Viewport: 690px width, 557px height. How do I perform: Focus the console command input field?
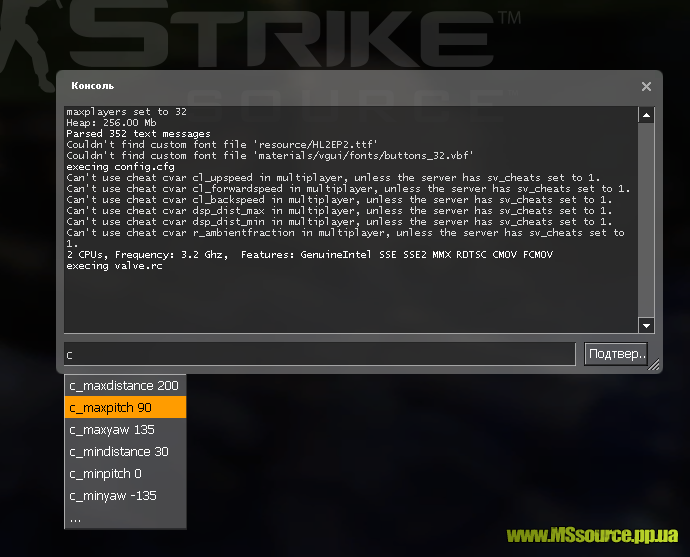320,354
